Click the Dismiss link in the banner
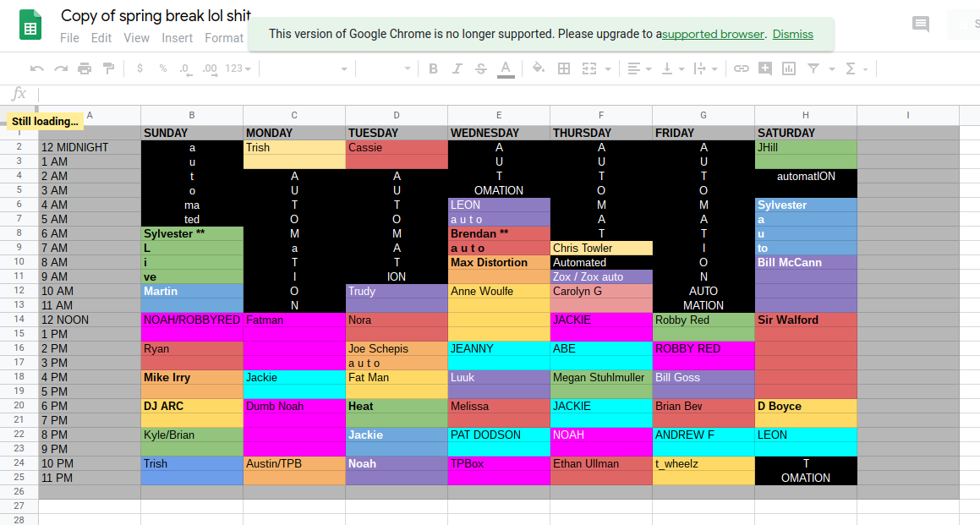 pyautogui.click(x=792, y=35)
